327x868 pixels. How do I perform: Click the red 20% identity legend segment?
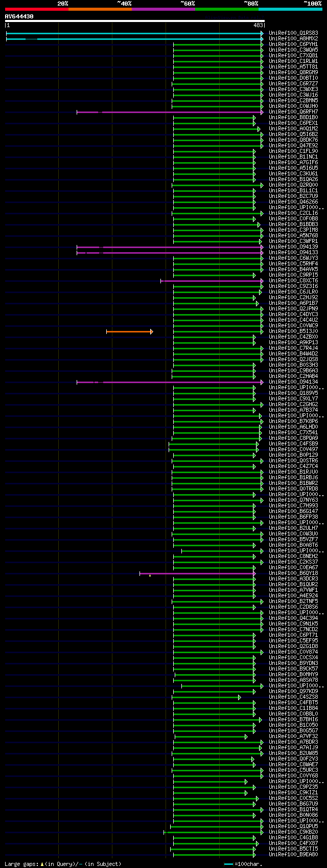[x=36, y=9]
